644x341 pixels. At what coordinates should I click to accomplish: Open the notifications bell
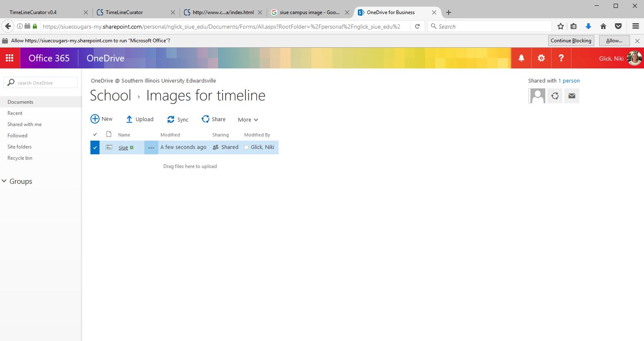tap(521, 58)
